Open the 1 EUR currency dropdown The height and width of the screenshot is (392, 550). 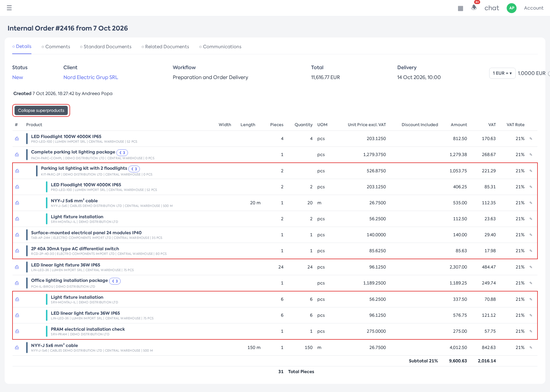coord(502,73)
